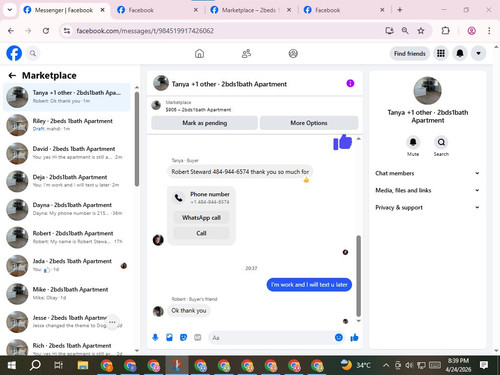Open the Tanya +1 other conversation in the list

point(67,97)
